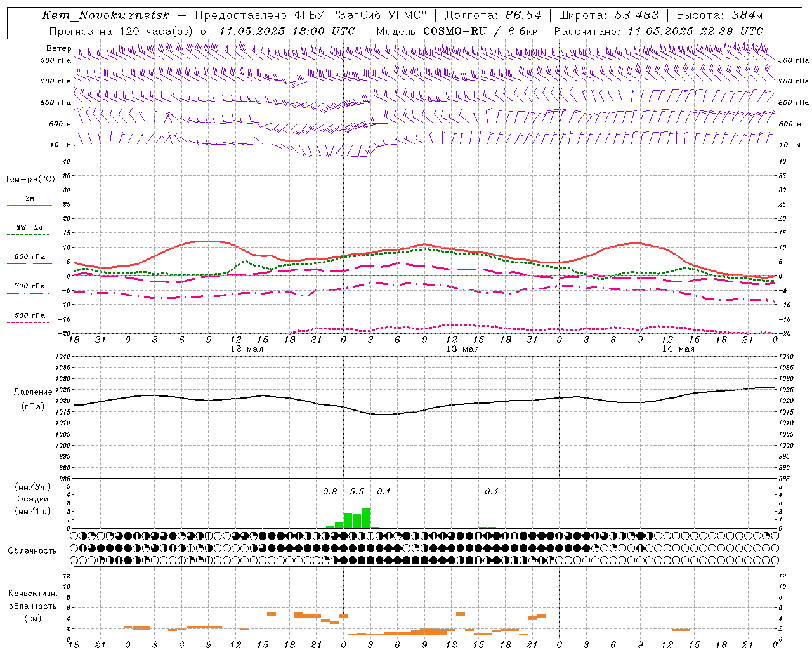Select the ФГБУ "ЗапСиб УГМС" provider text
Image resolution: width=812 pixels, height=650 pixels.
(360, 15)
